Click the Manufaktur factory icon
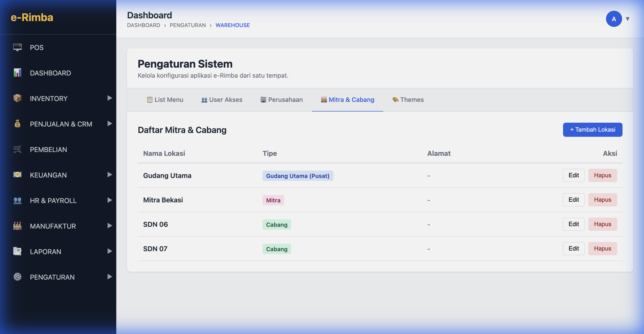644x334 pixels. [17, 226]
